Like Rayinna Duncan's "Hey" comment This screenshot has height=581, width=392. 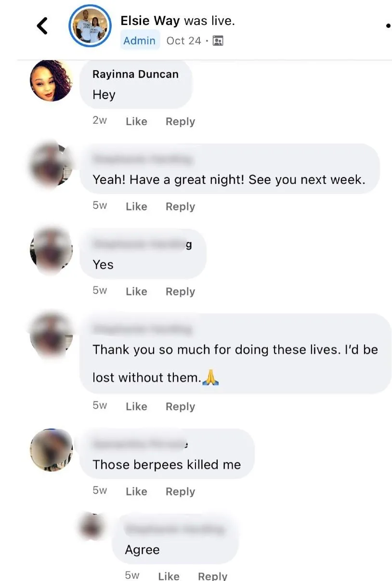tap(136, 122)
